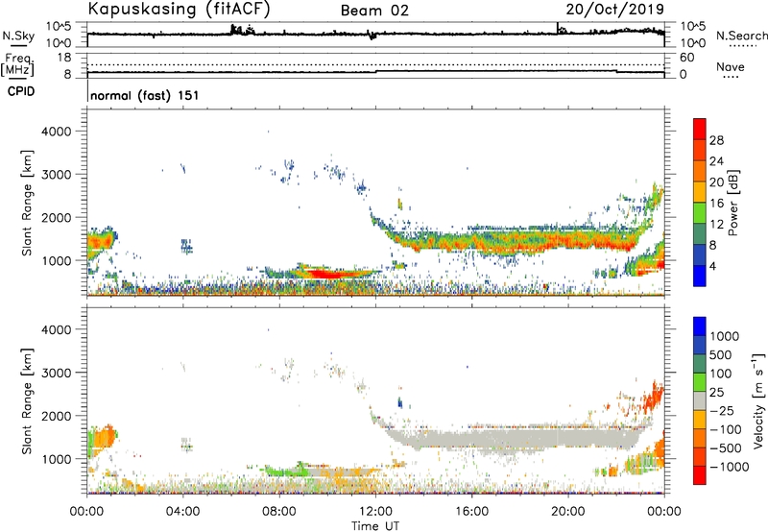Click the 4 tick on Power colorbar
The height and width of the screenshot is (532, 768).
pos(713,266)
